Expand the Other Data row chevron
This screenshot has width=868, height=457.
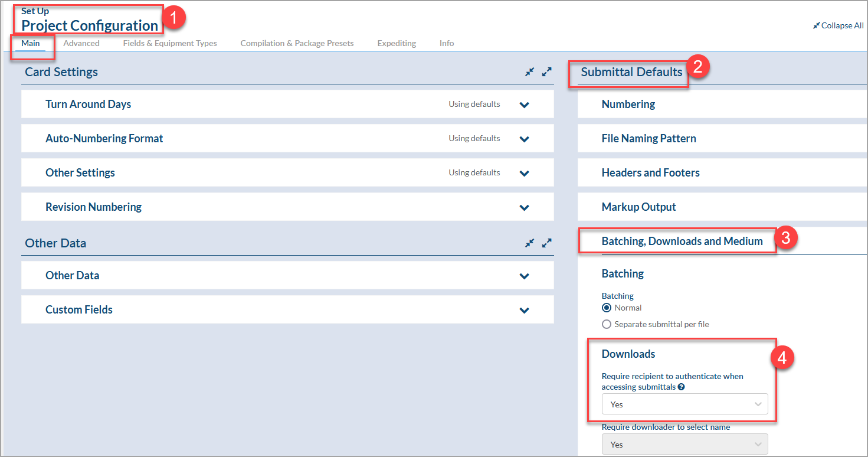[x=524, y=276]
